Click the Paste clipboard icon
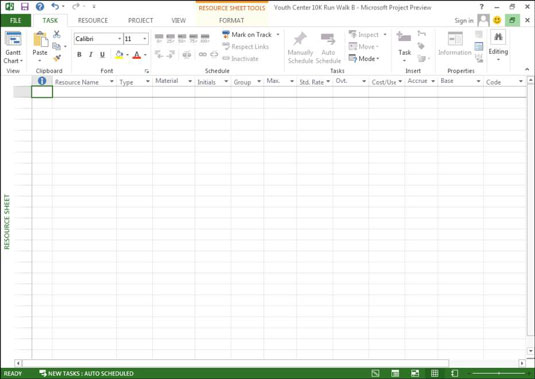 (x=40, y=39)
